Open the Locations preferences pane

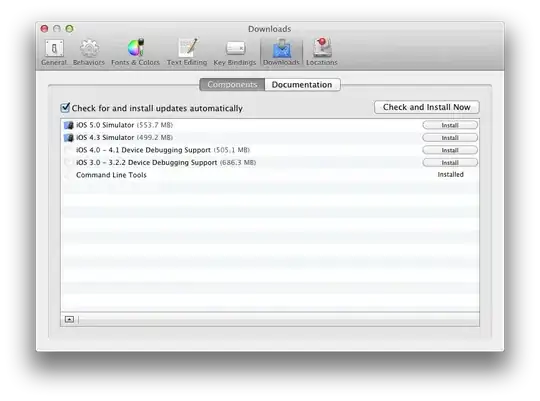tap(322, 52)
